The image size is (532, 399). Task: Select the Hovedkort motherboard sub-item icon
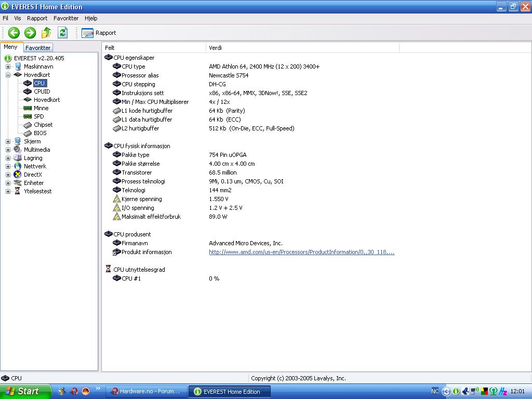28,100
